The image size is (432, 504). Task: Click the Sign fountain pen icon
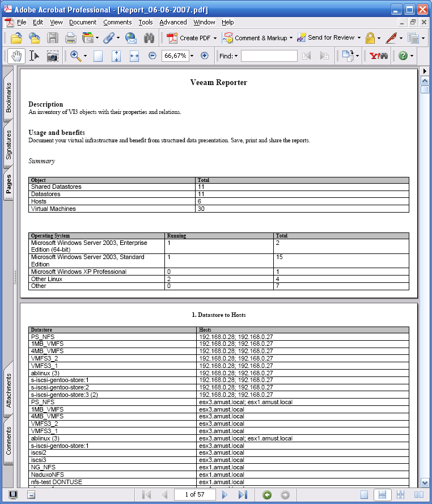point(391,38)
